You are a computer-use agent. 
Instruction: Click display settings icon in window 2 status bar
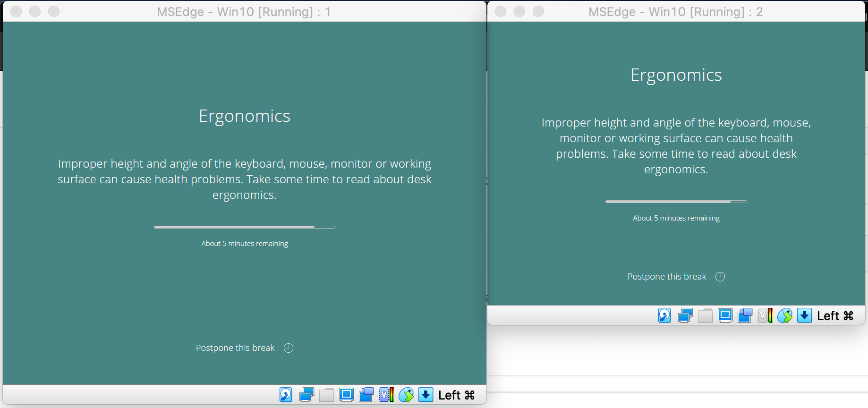point(725,315)
